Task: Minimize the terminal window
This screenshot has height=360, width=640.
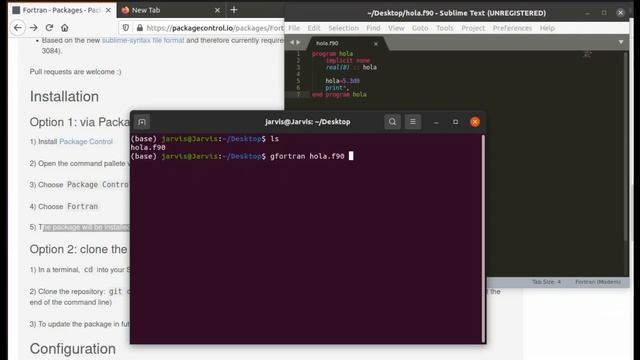Action: (x=436, y=122)
